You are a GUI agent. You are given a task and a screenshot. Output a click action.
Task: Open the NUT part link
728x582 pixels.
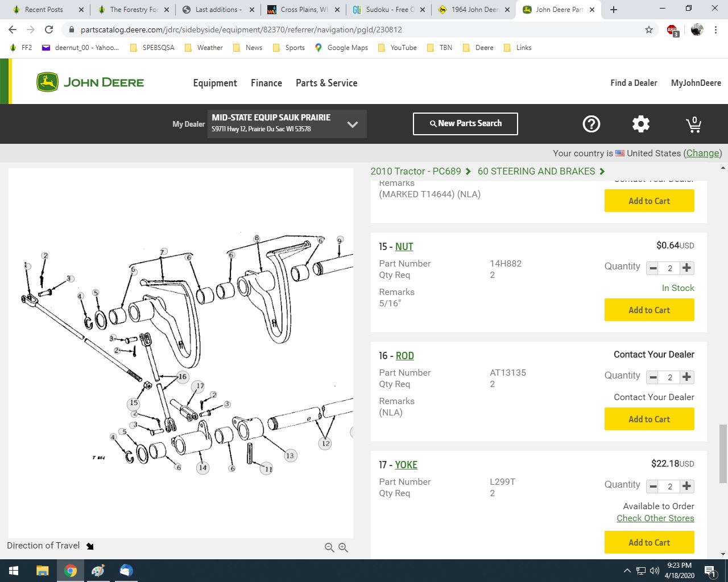coord(404,247)
